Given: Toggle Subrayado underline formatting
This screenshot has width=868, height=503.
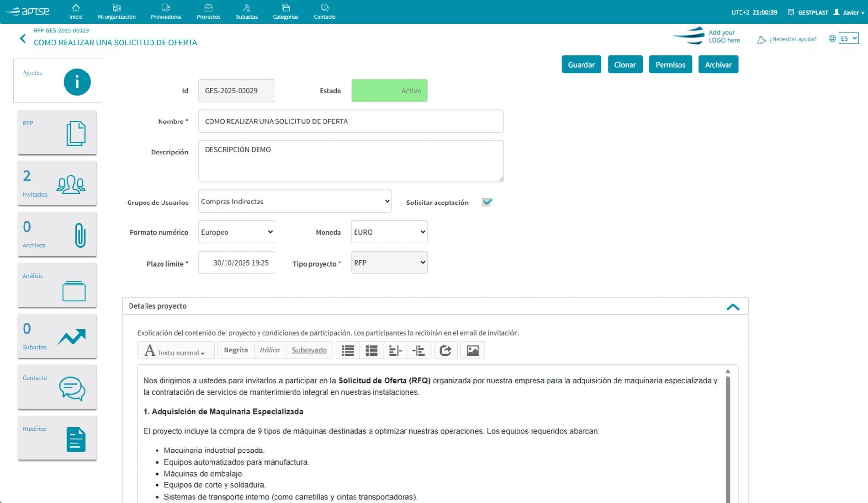Looking at the screenshot, I should coord(309,350).
